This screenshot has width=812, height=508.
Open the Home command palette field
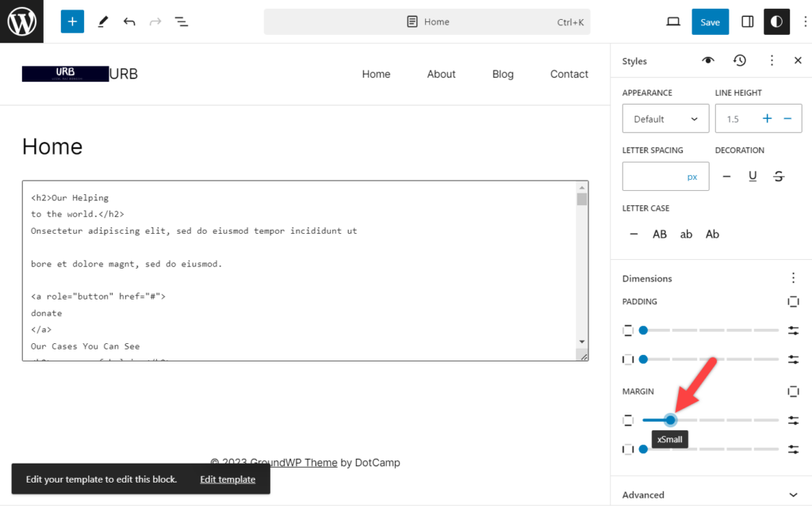pos(427,21)
